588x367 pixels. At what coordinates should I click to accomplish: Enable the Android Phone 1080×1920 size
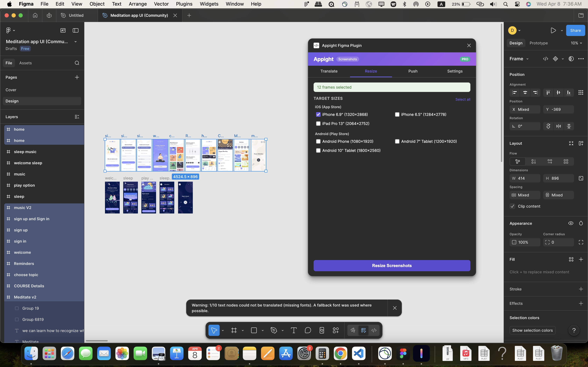click(x=318, y=141)
